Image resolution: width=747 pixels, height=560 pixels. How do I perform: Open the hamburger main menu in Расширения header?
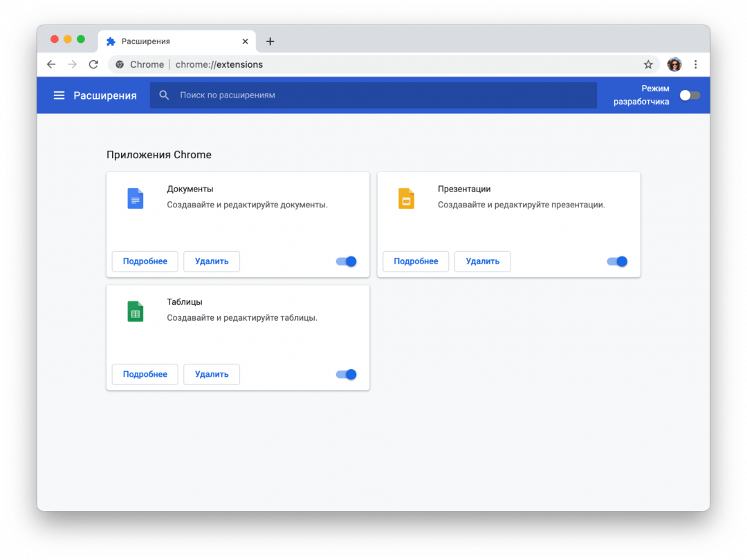(59, 95)
